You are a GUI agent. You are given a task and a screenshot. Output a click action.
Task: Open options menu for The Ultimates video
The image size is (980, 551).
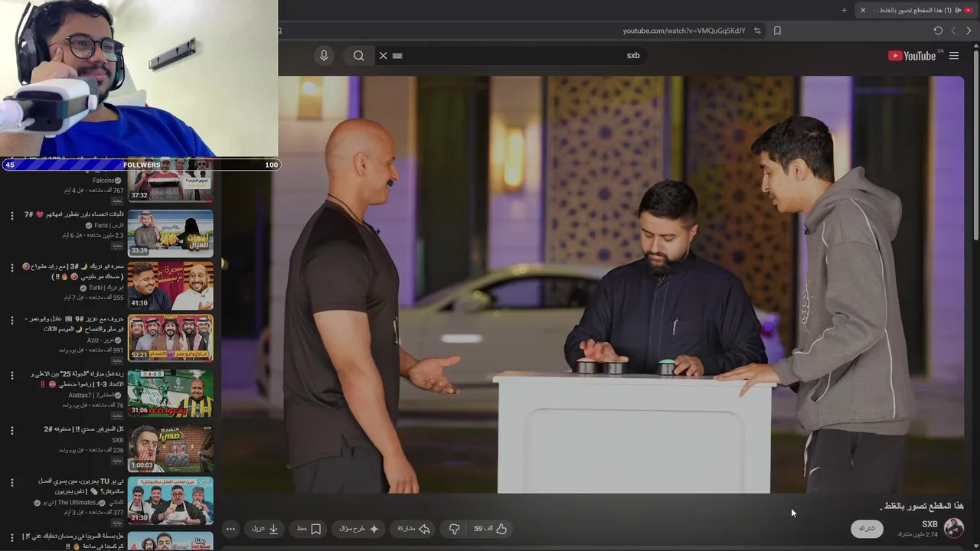(11, 483)
